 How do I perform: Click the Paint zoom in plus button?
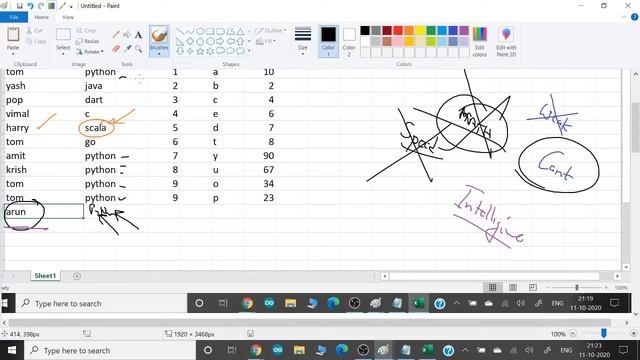[x=634, y=333]
